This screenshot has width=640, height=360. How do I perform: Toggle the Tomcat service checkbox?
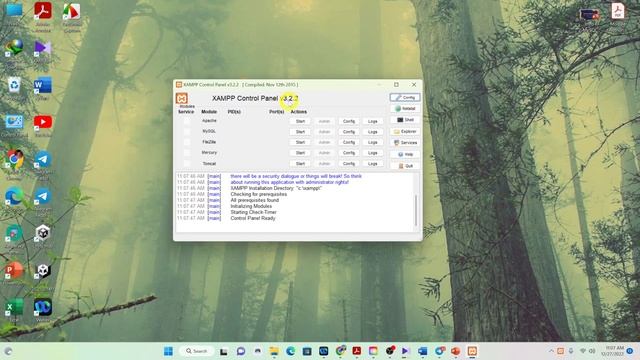[x=187, y=163]
